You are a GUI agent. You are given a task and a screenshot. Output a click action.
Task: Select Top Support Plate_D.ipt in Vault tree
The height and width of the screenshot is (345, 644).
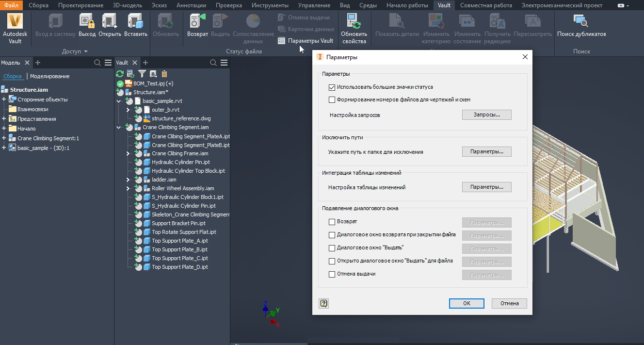click(179, 267)
